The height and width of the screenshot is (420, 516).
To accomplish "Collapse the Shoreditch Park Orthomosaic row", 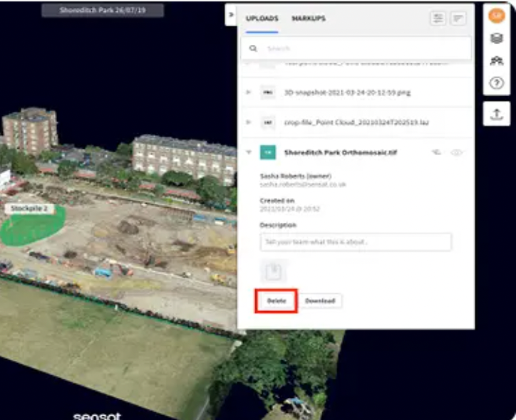I will click(x=249, y=152).
